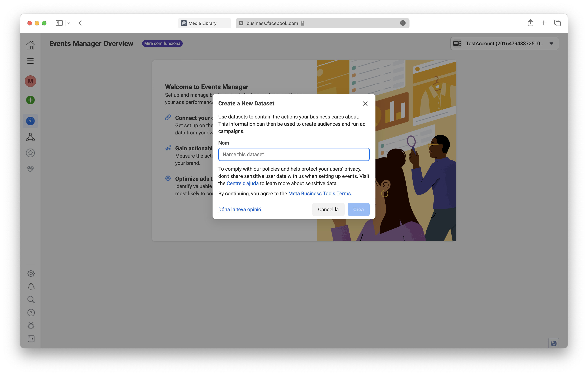Viewport: 588px width, 375px height.
Task: Expand the Safari sidebar chevron menu
Action: 69,23
